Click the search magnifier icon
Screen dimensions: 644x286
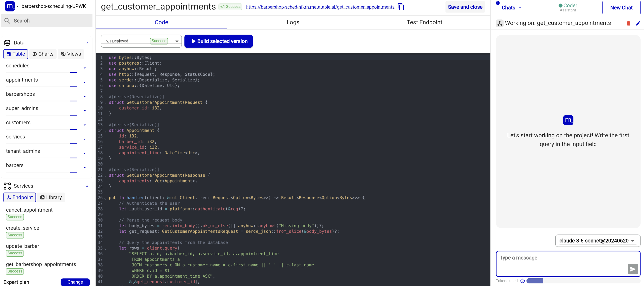7,21
